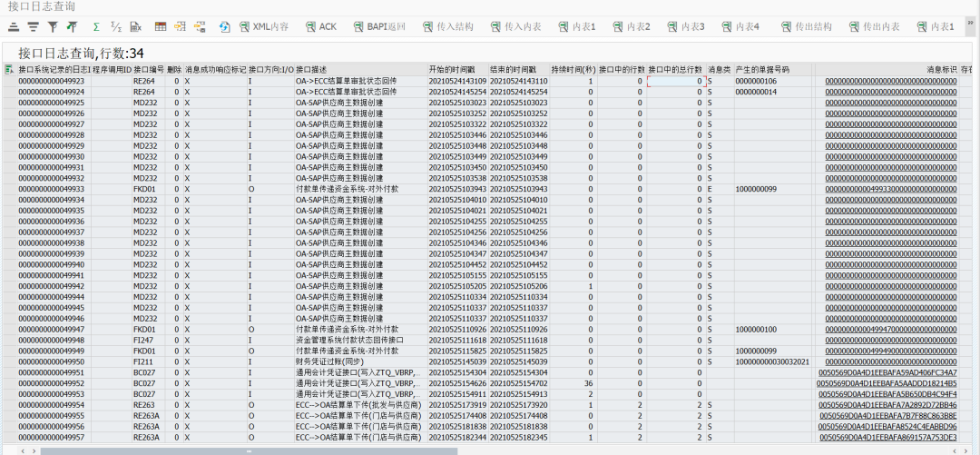This screenshot has height=455, width=980.
Task: Open the 内表3 button
Action: [686, 26]
